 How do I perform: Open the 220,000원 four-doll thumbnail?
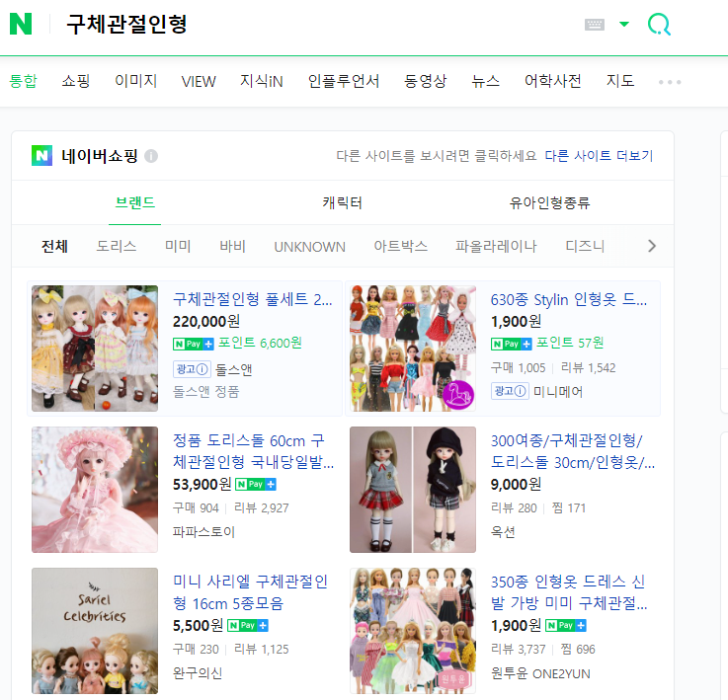pos(95,349)
